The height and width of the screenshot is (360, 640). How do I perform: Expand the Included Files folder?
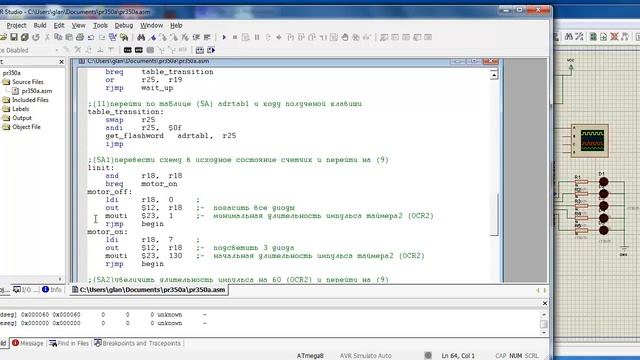pyautogui.click(x=30, y=100)
